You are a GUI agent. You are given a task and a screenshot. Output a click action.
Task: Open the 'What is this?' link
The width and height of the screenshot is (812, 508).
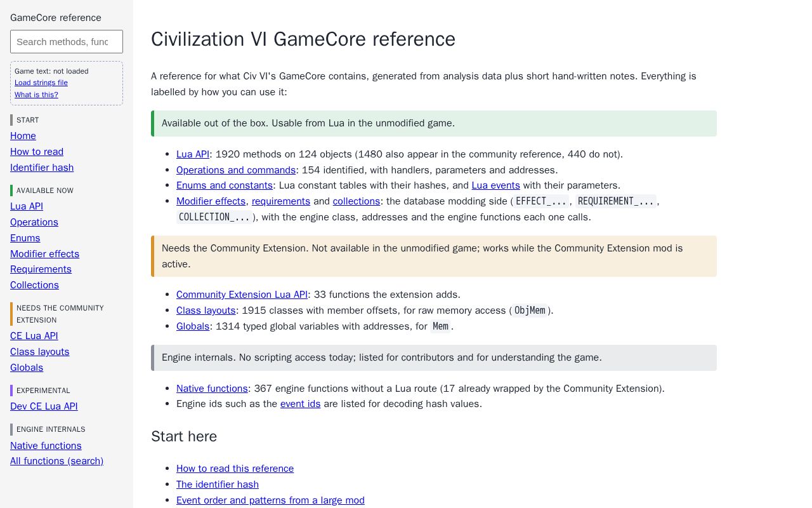[x=36, y=95]
